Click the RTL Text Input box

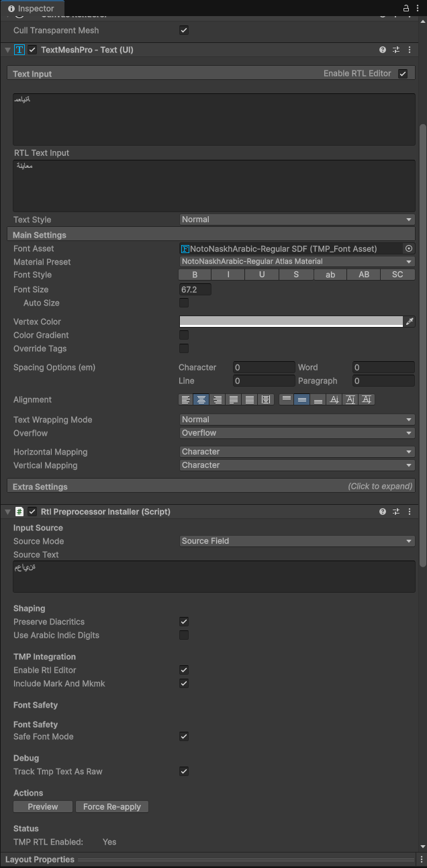point(214,186)
